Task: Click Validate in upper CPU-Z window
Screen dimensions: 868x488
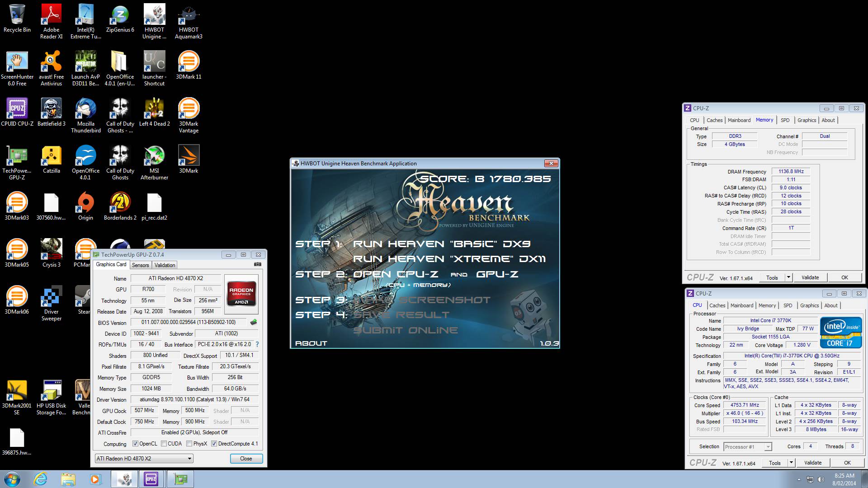Action: (x=810, y=277)
